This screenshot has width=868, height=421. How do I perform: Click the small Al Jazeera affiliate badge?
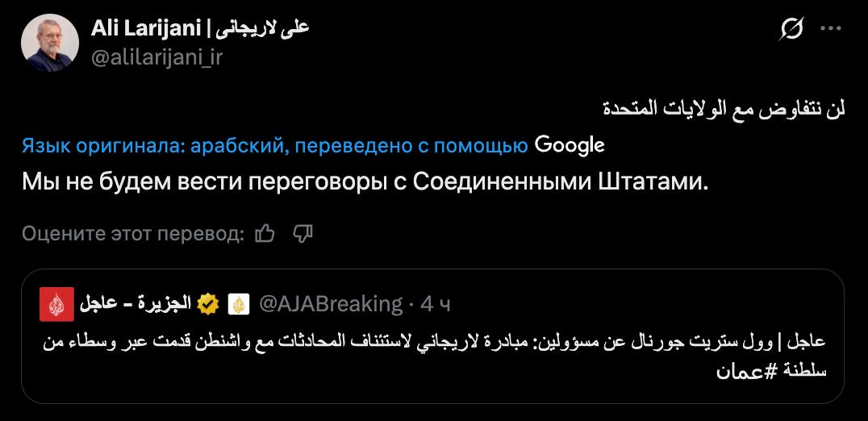(238, 304)
